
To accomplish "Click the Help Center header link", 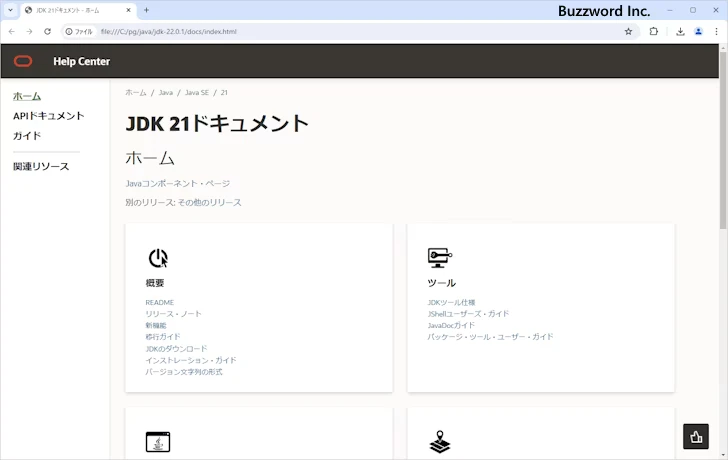I will [x=82, y=61].
